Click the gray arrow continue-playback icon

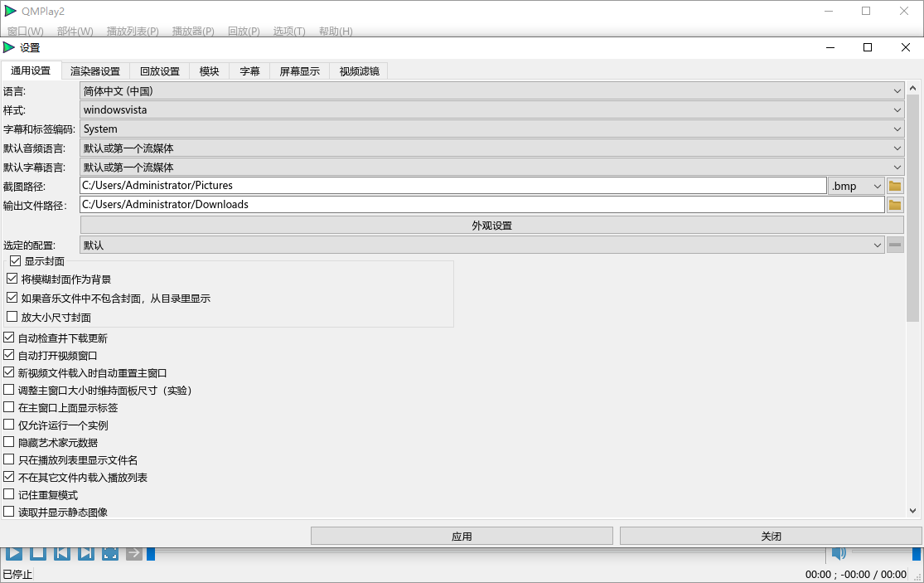coord(133,553)
